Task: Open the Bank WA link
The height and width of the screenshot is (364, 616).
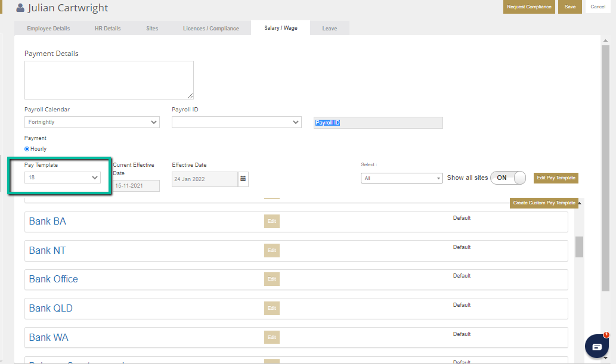Action: point(49,337)
